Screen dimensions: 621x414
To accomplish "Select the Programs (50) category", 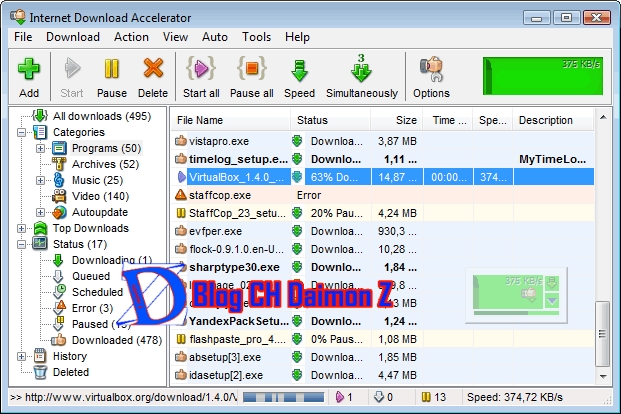I will coord(106,148).
